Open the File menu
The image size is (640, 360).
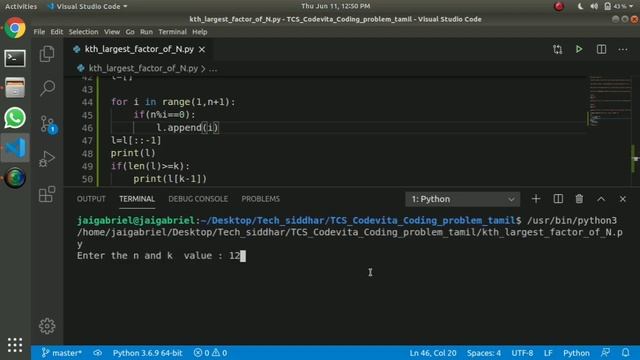39,32
